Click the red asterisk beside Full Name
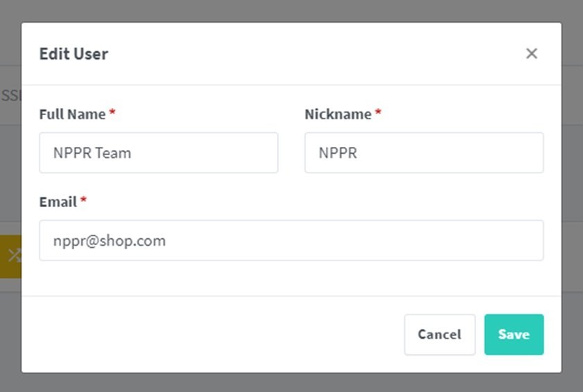Screen dimensions: 583x392 click(x=112, y=112)
